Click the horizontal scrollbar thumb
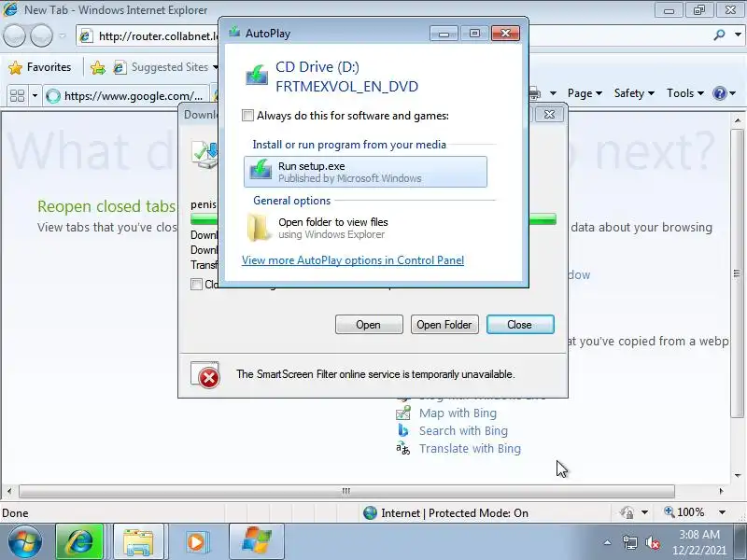The height and width of the screenshot is (560, 747). click(346, 491)
